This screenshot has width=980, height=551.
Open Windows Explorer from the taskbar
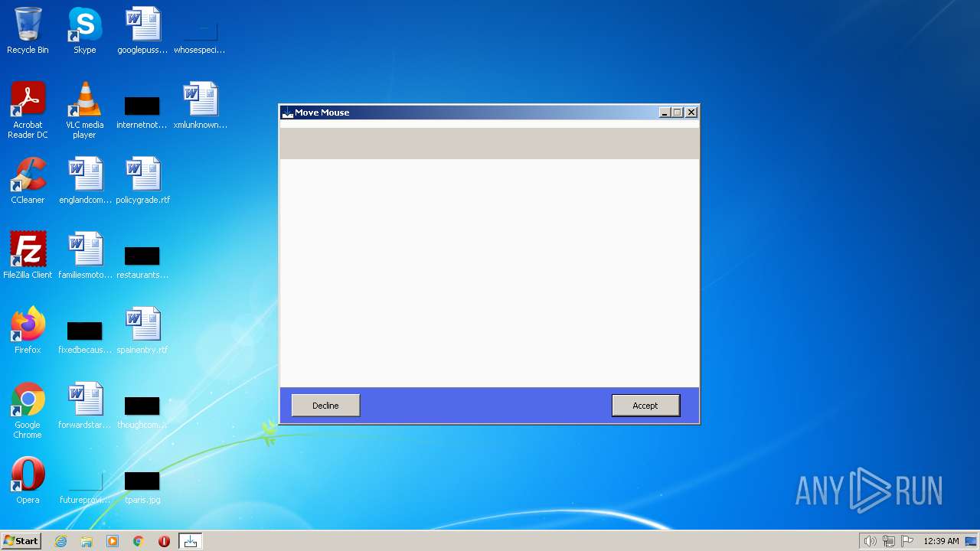pos(87,541)
